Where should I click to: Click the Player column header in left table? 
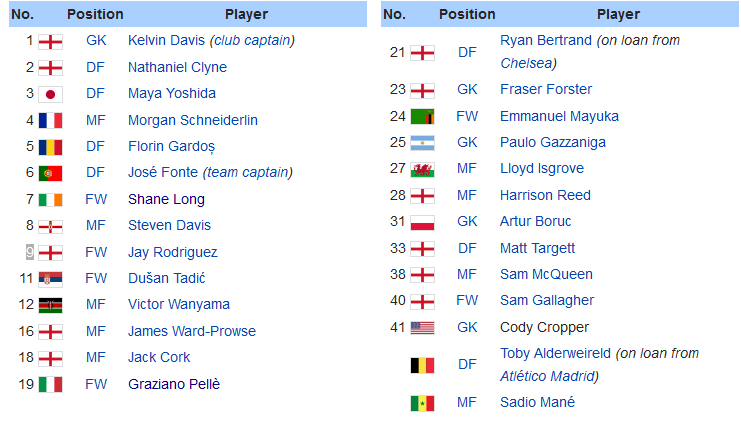point(246,14)
